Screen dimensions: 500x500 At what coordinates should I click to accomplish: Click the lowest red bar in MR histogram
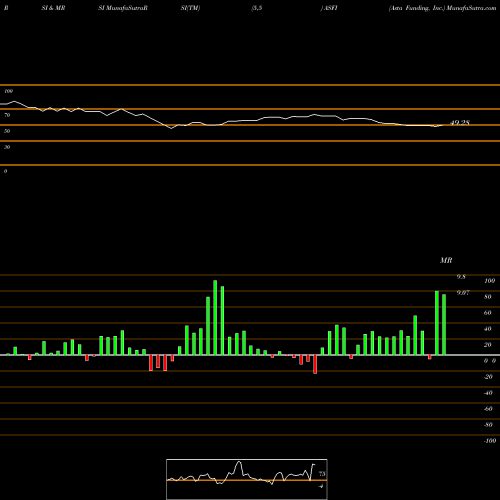point(315,364)
